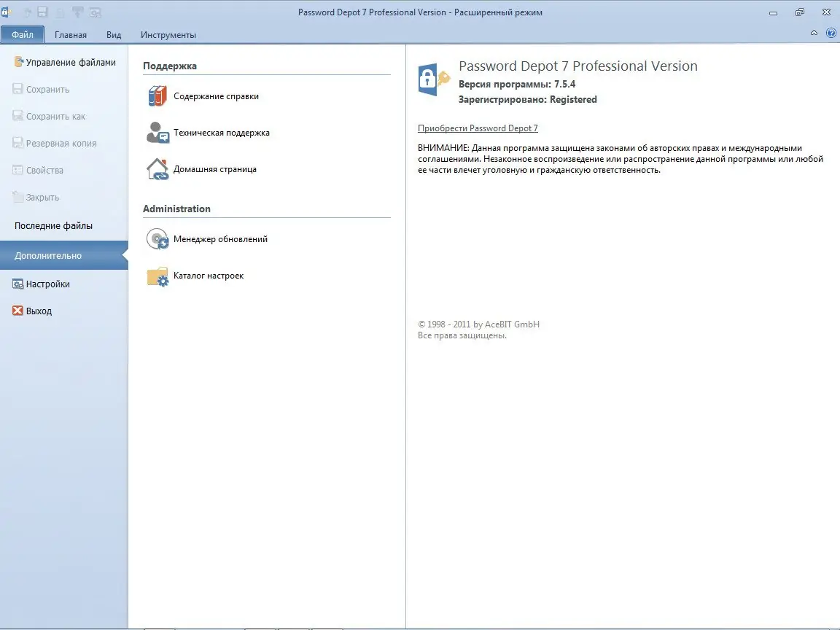Viewport: 840px width, 630px height.
Task: Click the ВНИМАНИЕ copyright warning paragraph
Action: (x=621, y=159)
